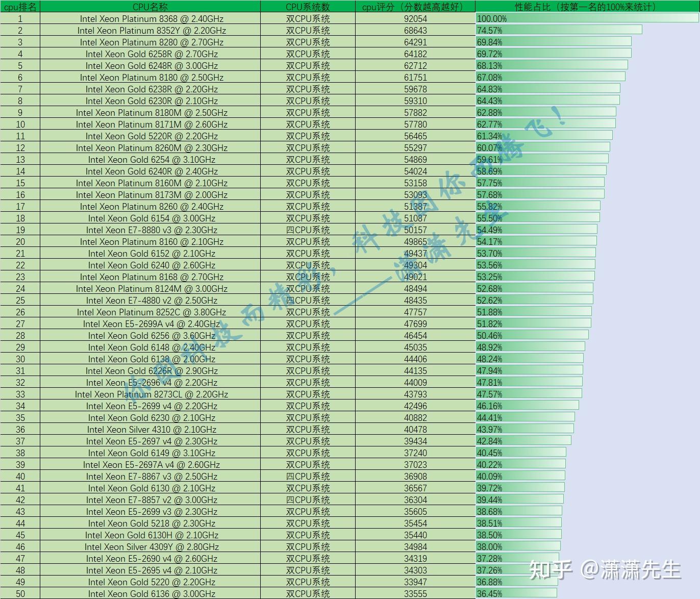Viewport: 700px width, 599px height.
Task: Click the 74.57% percentage cell
Action: (x=587, y=31)
